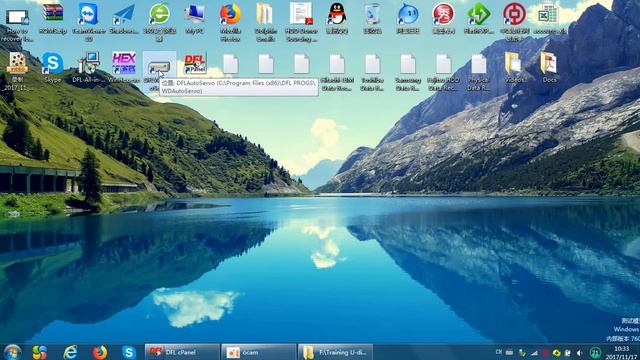Launch the red circle Meitu Xiuxiu app
This screenshot has width=640, height=360.
pyautogui.click(x=443, y=18)
